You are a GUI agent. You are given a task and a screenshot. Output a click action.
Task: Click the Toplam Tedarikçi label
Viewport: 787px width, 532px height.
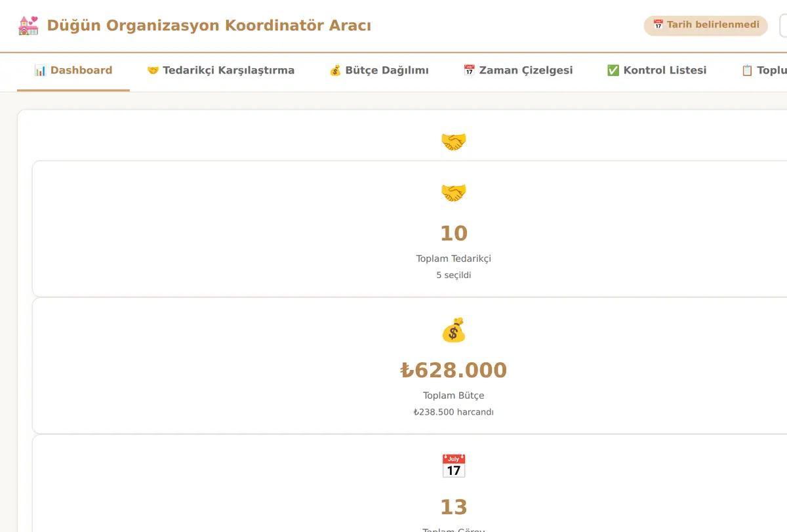[453, 258]
